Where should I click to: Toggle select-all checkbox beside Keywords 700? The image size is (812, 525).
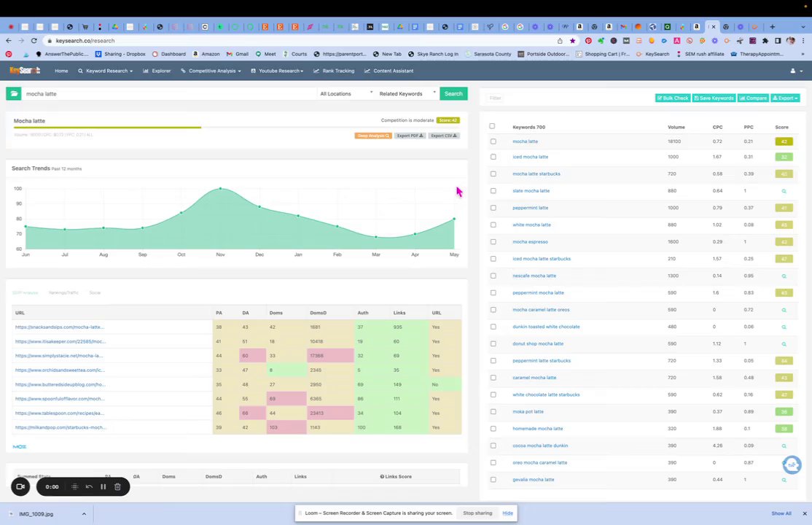pos(492,126)
